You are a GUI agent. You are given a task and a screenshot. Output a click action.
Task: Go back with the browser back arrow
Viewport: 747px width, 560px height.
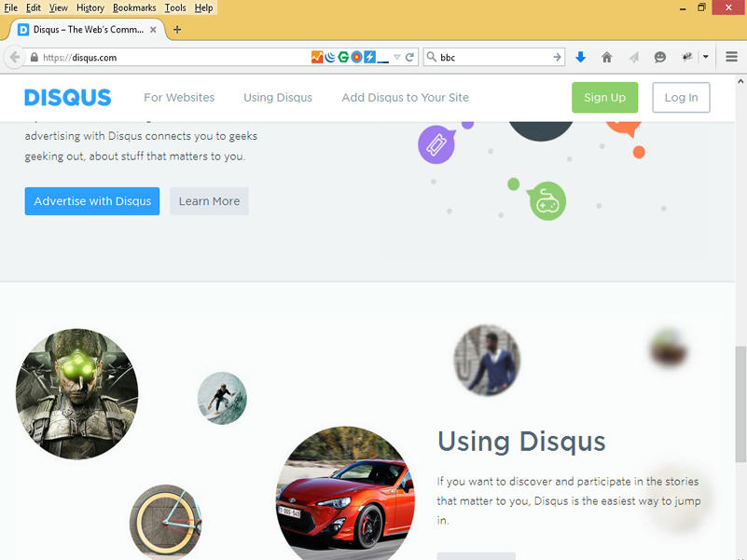pos(15,57)
